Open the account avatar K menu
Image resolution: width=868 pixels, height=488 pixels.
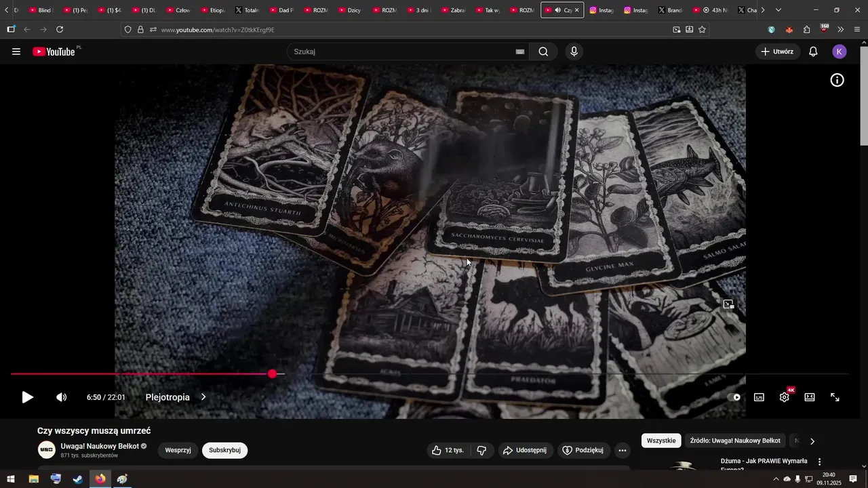pyautogui.click(x=840, y=52)
